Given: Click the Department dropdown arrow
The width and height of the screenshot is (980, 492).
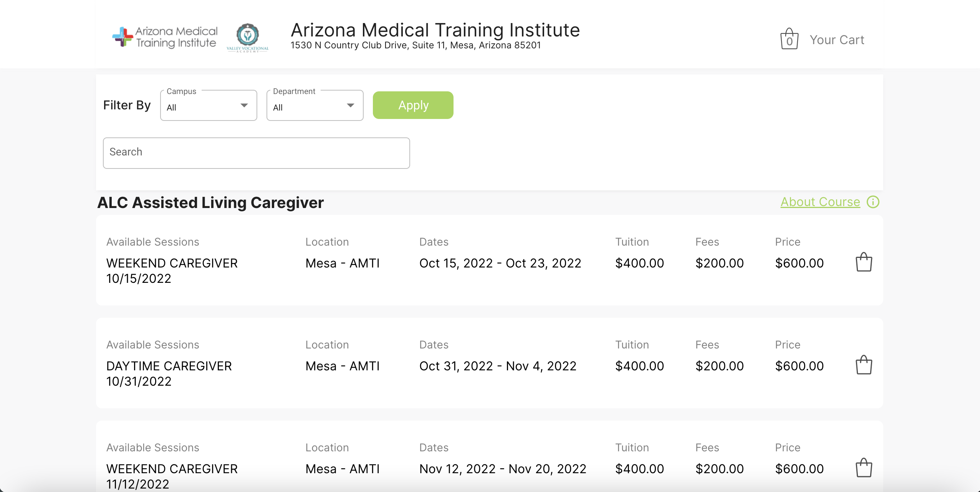Looking at the screenshot, I should click(x=350, y=106).
